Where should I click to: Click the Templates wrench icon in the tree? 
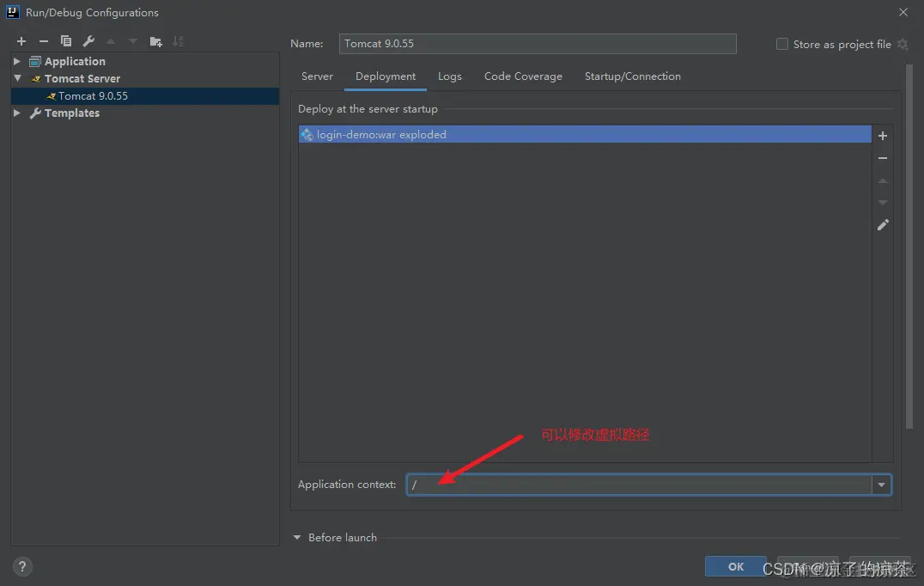click(35, 113)
